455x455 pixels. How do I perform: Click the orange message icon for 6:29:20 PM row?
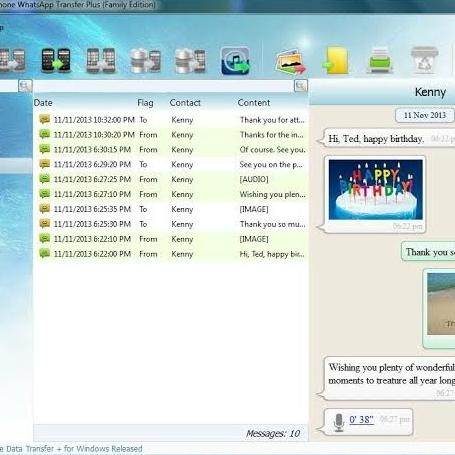[x=44, y=164]
